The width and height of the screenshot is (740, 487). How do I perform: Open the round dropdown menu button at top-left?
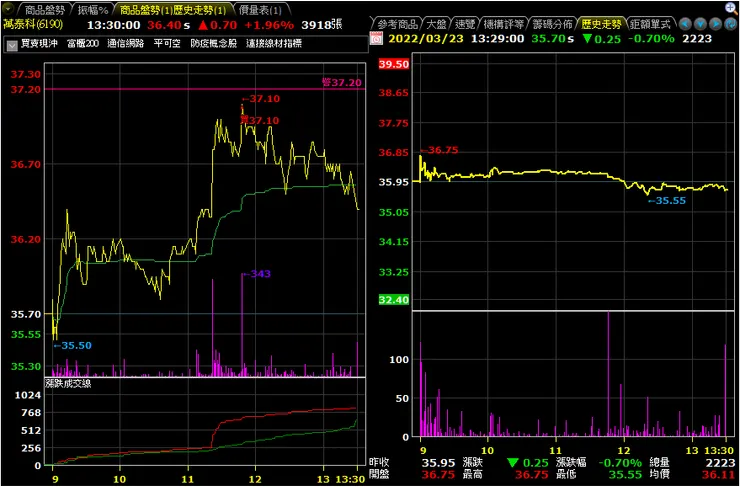coord(8,9)
